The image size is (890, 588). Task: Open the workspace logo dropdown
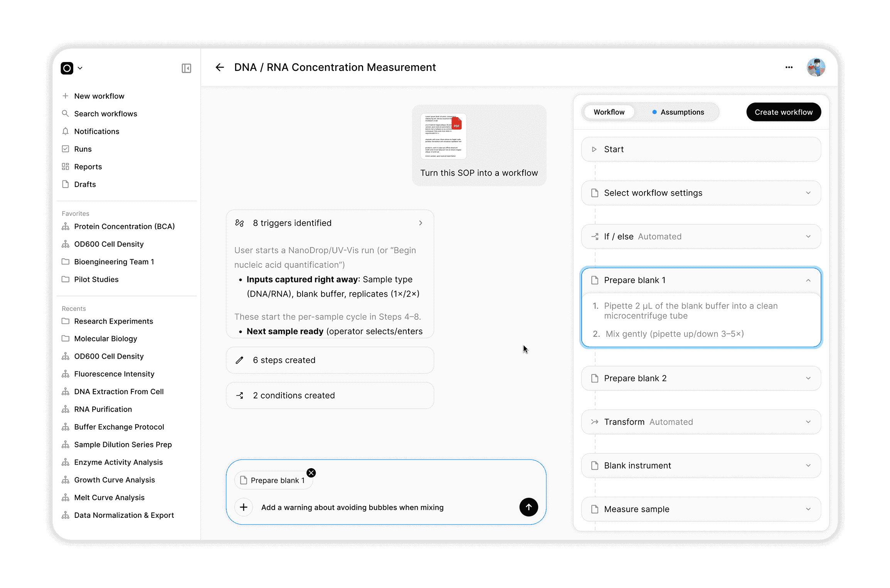(72, 68)
